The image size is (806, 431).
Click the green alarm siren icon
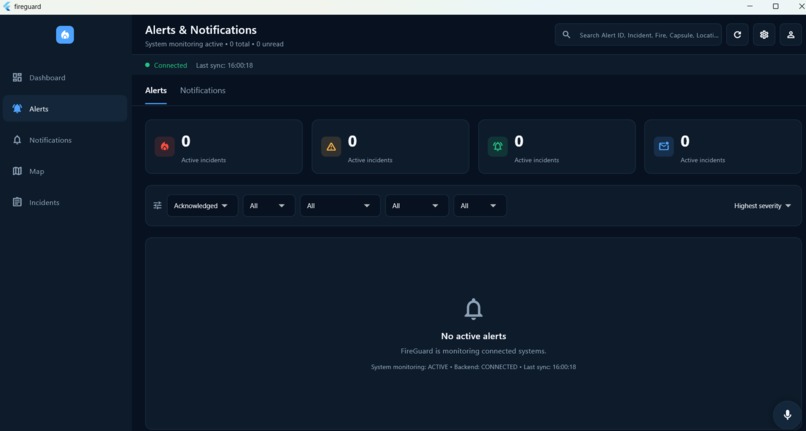pos(498,147)
